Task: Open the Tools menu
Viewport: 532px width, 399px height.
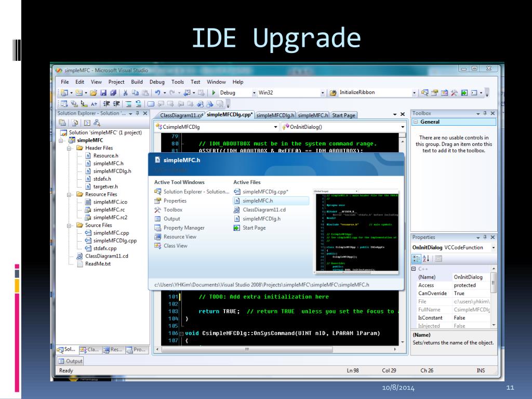Action: click(178, 82)
